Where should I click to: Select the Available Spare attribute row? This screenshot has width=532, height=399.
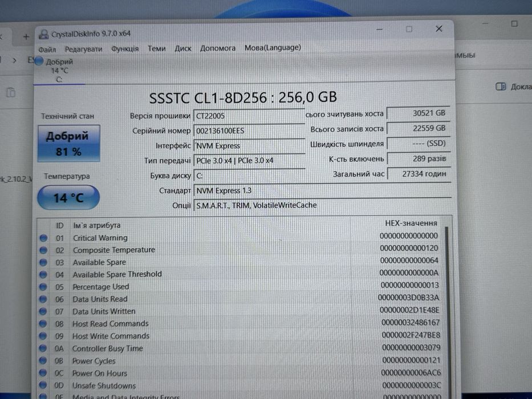[241, 262]
